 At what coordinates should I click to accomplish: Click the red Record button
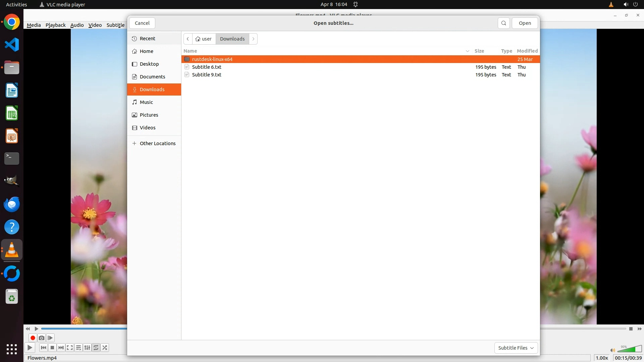[x=33, y=338]
